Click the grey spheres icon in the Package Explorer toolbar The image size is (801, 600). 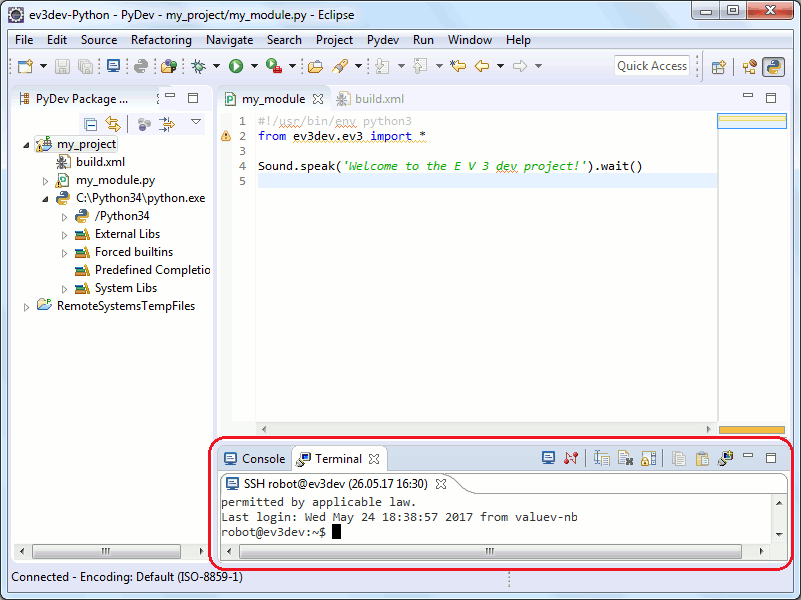pyautogui.click(x=144, y=124)
